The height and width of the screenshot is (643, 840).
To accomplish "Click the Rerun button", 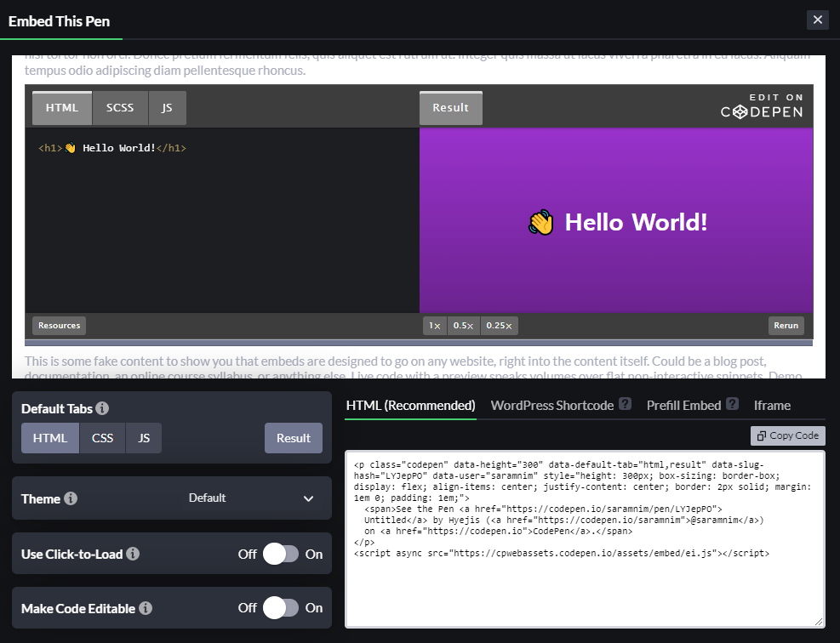I will 786,325.
